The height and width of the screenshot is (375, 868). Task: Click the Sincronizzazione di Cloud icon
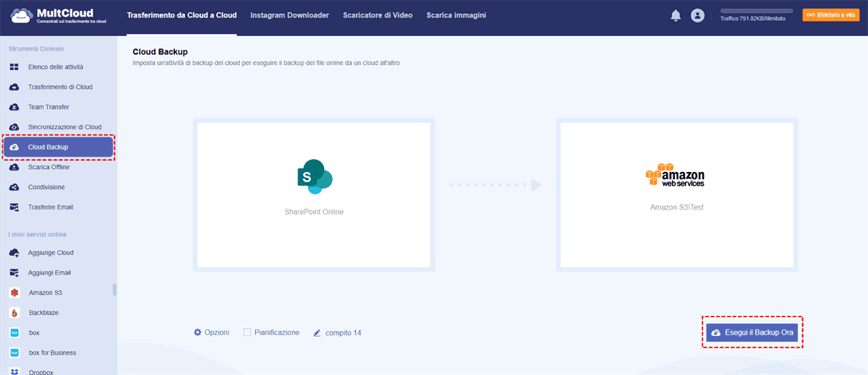pos(14,127)
